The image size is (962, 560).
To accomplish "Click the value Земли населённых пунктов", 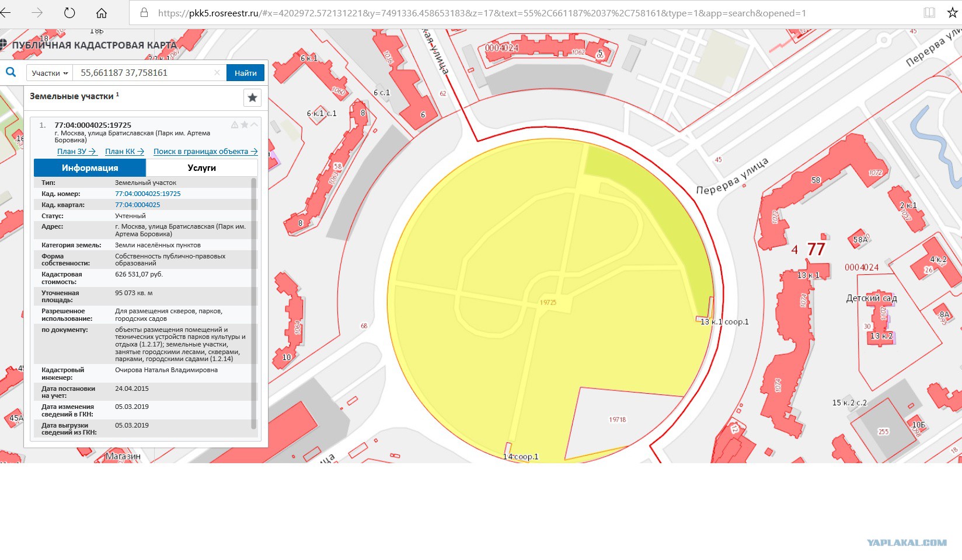I will click(x=158, y=245).
